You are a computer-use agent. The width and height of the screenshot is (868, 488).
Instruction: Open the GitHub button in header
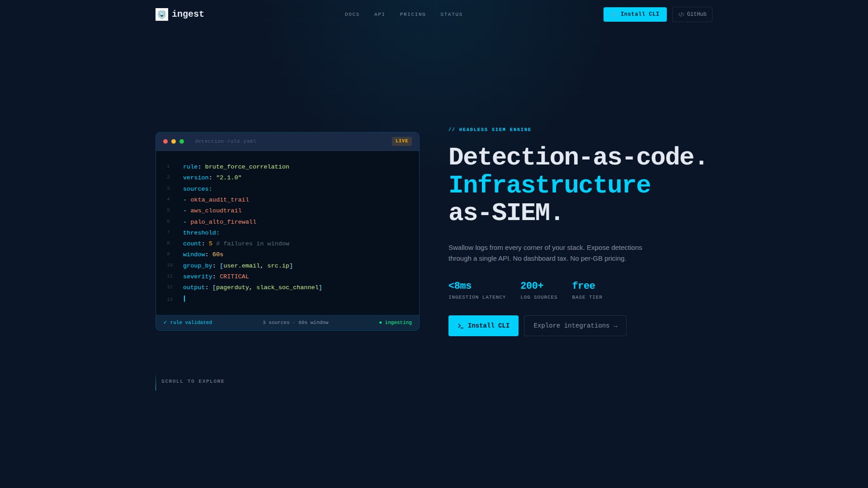[692, 14]
